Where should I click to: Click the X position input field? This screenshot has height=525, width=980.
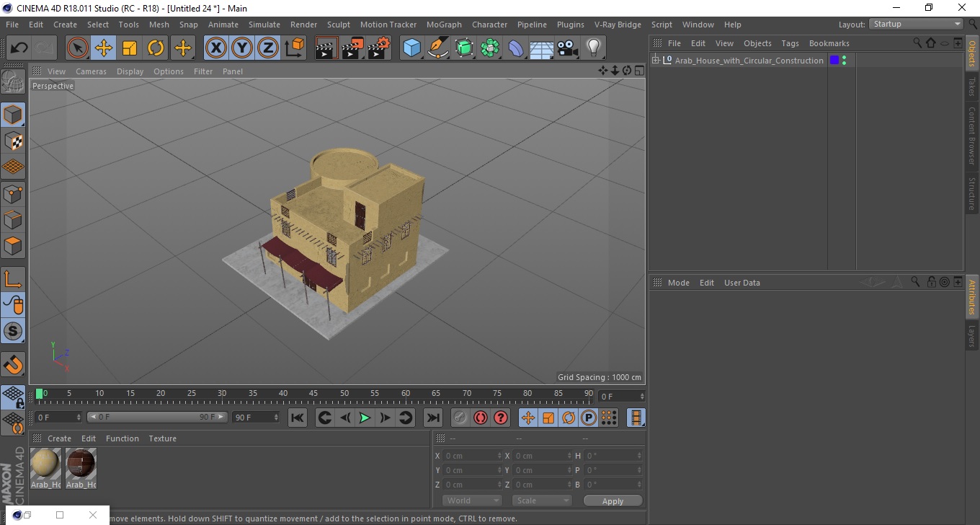473,456
